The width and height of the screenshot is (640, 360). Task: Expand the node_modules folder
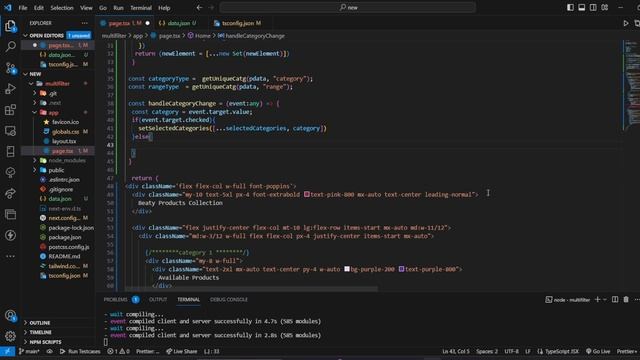(35, 160)
